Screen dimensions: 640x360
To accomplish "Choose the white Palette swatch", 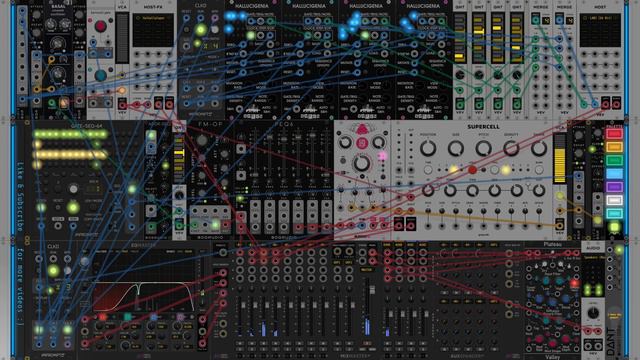I will tap(614, 200).
